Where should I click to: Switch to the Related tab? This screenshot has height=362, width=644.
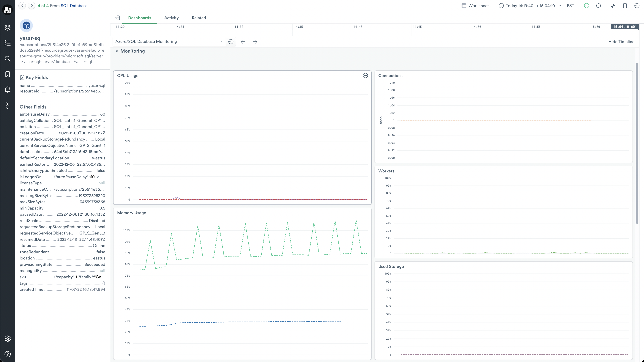pos(199,18)
